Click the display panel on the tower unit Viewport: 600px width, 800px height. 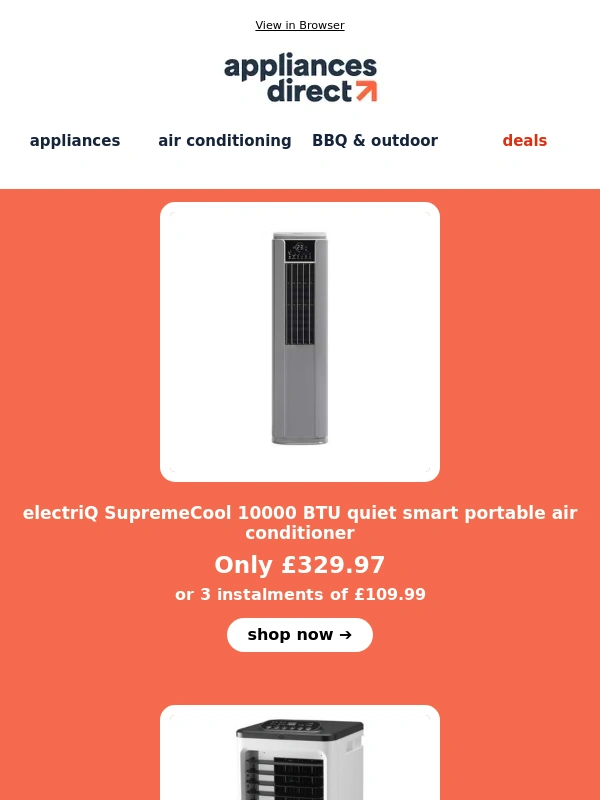[x=300, y=248]
